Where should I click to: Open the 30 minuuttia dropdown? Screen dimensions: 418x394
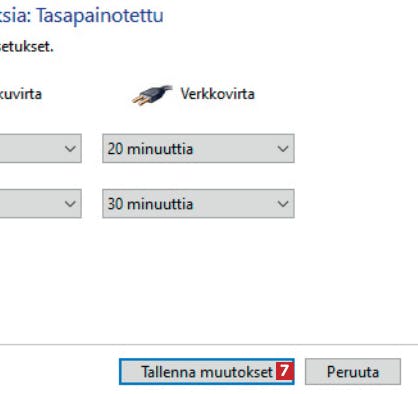coord(198,203)
